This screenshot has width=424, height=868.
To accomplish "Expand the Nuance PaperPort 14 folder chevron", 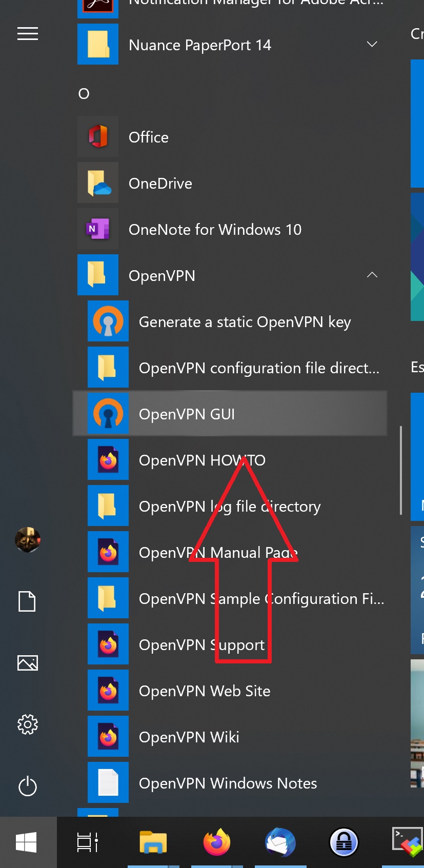I will [x=372, y=44].
